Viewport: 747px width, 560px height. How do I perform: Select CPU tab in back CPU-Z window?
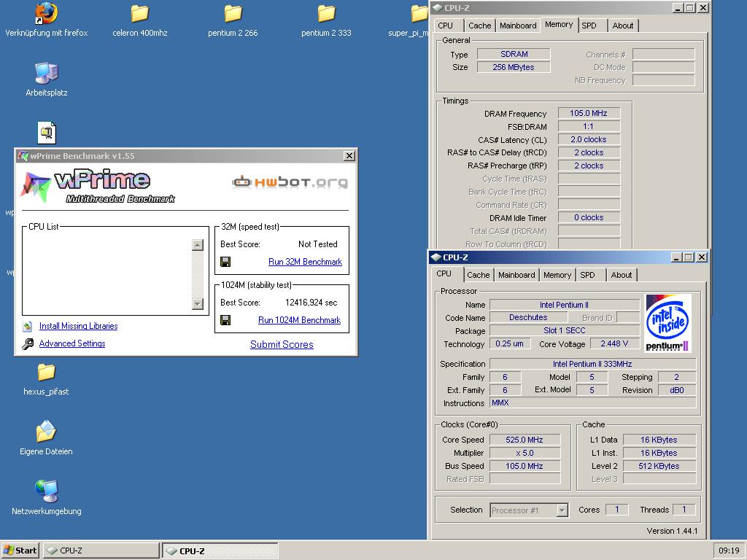[x=446, y=26]
